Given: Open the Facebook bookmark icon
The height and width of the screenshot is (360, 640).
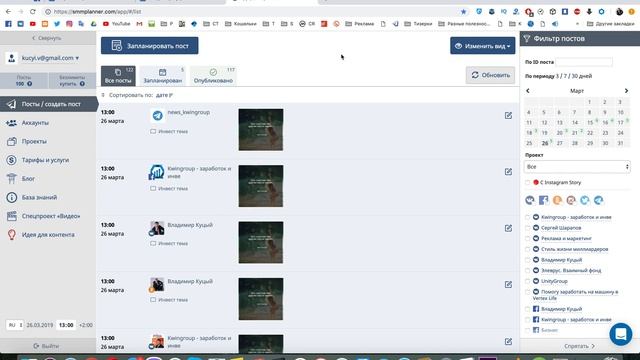Looking at the screenshot, I should [x=8, y=24].
